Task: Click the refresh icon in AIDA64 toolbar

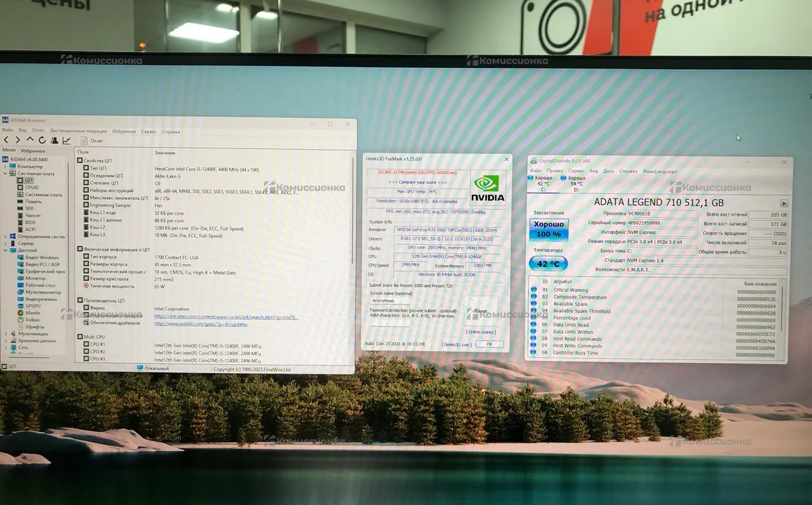Action: click(x=42, y=140)
